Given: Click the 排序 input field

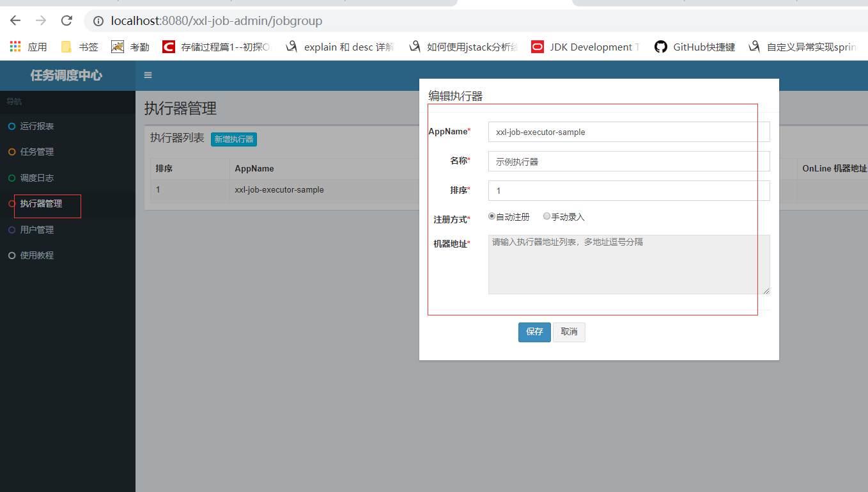Looking at the screenshot, I should pyautogui.click(x=629, y=191).
